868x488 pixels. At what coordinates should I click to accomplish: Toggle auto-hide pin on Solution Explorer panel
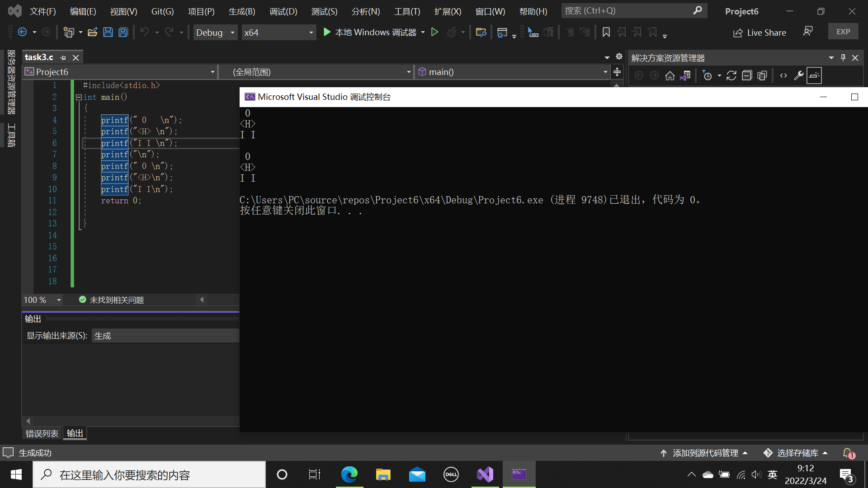click(843, 58)
